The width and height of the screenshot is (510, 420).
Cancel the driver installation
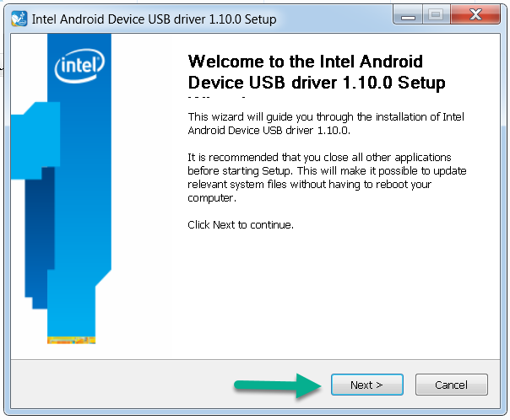point(452,385)
